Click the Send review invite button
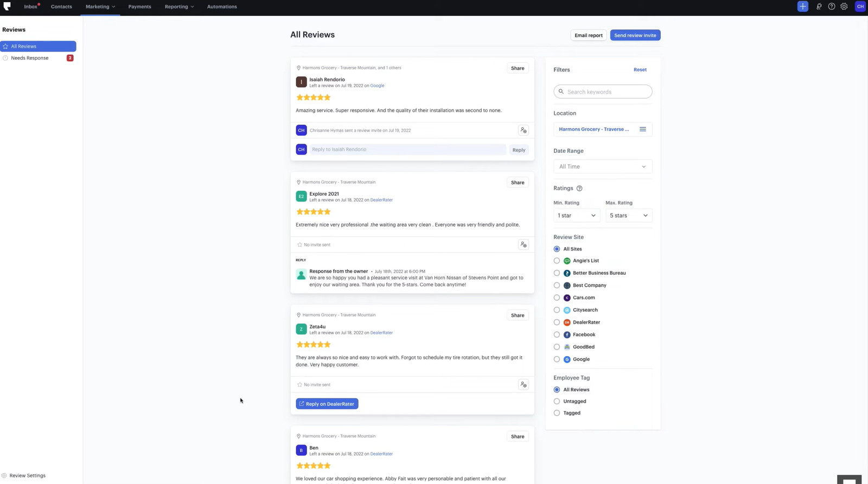This screenshot has width=868, height=484. click(635, 35)
